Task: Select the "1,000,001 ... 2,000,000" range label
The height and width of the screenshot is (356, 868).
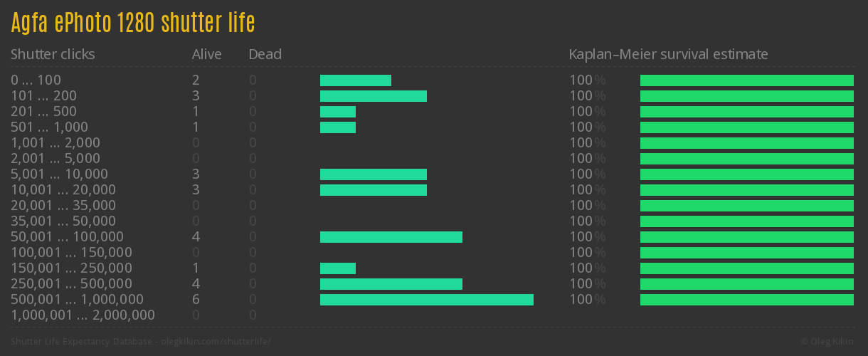Action: (x=83, y=315)
